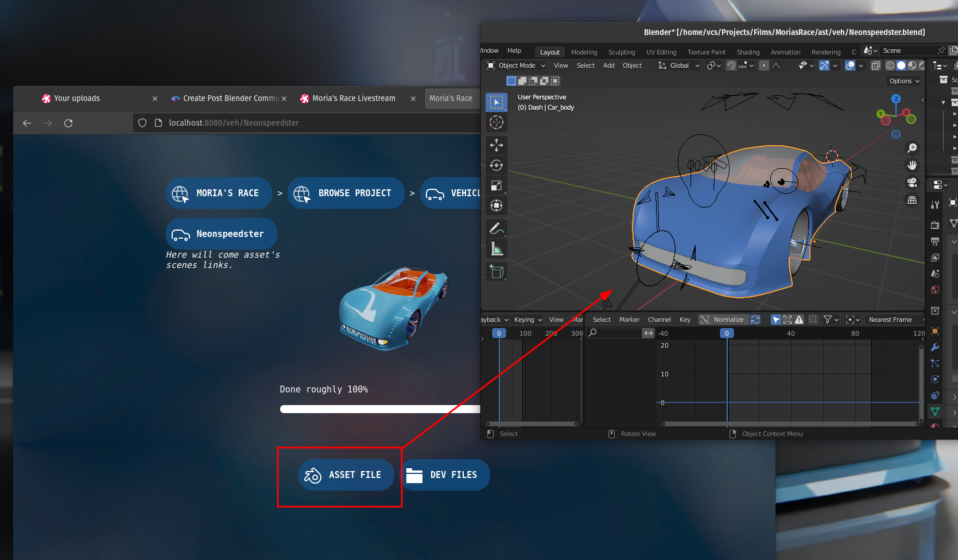The image size is (958, 560).
Task: Select the Scale tool in Blender
Action: coord(497,185)
